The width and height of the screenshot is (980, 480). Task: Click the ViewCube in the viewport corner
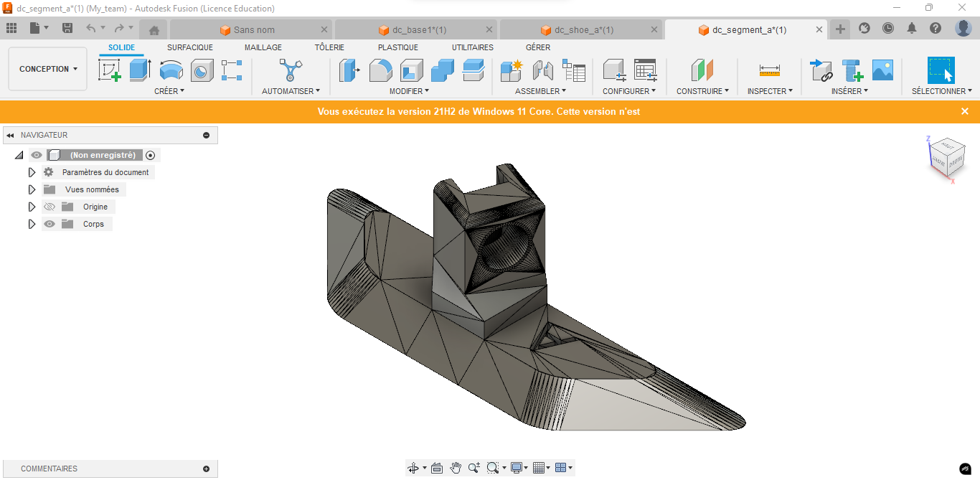tap(946, 155)
